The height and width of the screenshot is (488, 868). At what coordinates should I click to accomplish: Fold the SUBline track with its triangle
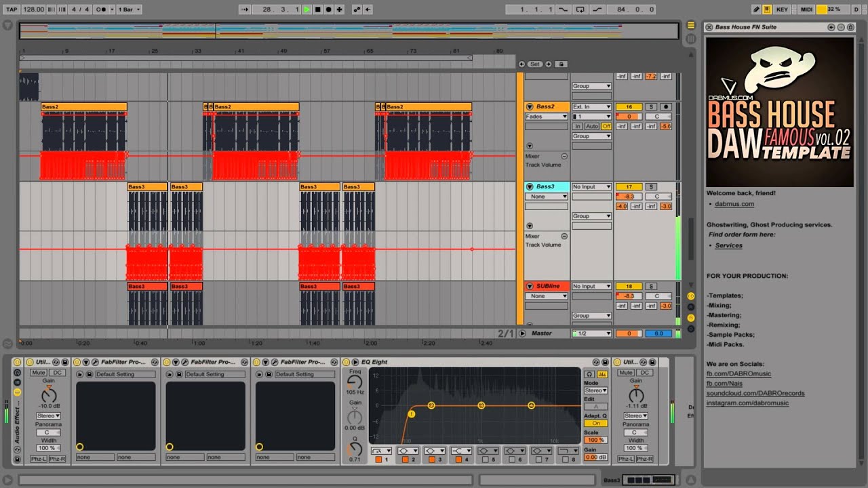pos(530,286)
